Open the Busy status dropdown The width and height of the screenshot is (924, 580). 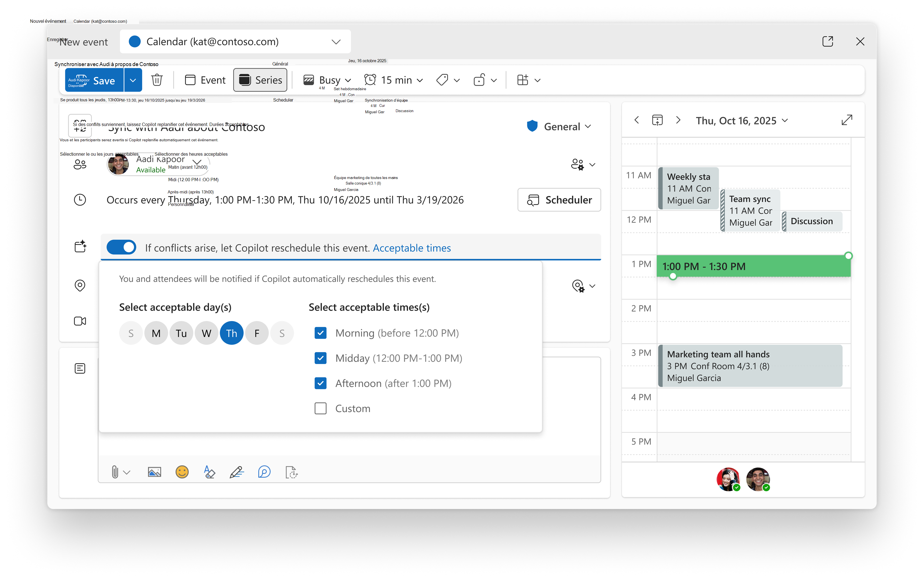327,80
